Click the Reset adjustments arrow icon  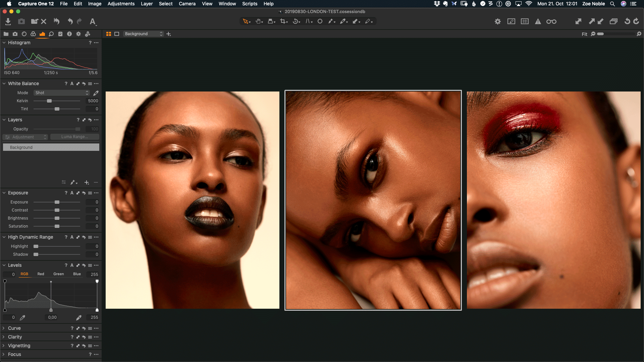point(56,21)
